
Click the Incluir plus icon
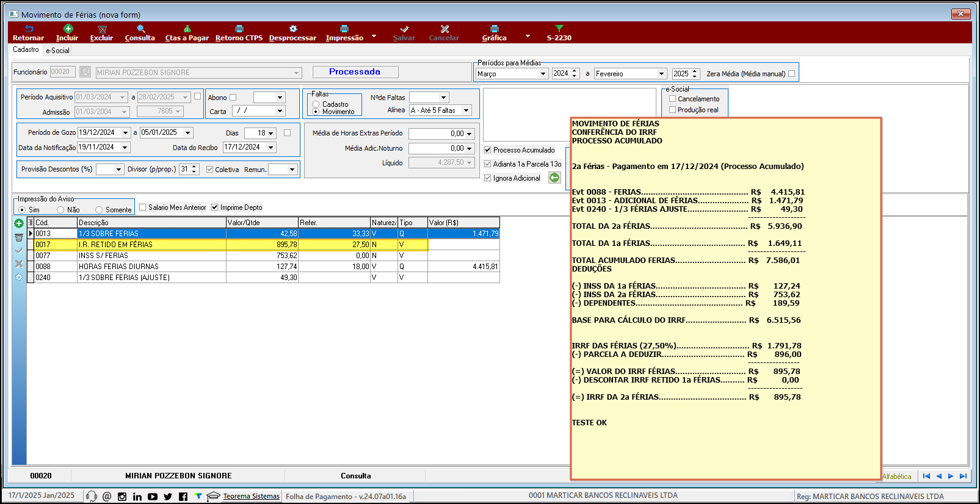coord(68,29)
